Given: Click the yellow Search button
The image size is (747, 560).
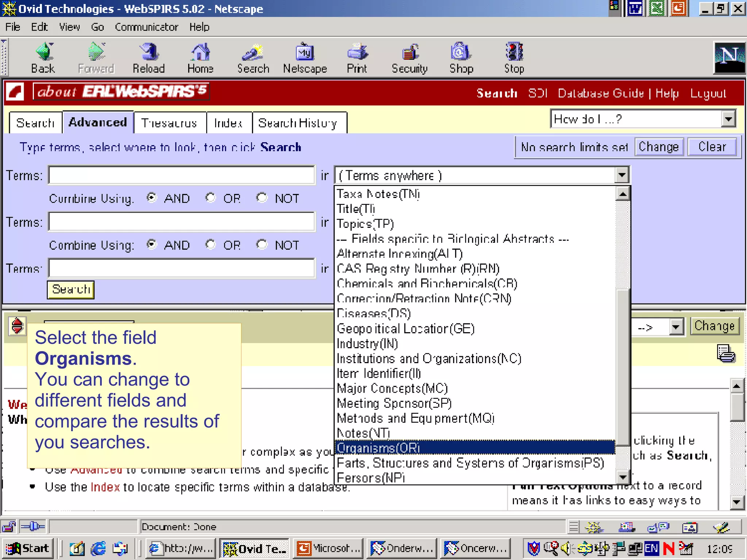Looking at the screenshot, I should click(71, 289).
